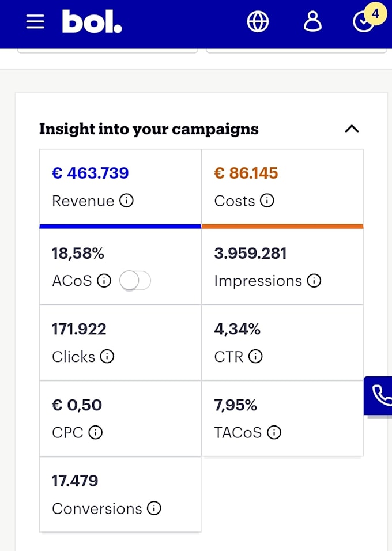Select the CPC value € 0,50
Image resolution: width=392 pixels, height=551 pixels.
coord(77,405)
